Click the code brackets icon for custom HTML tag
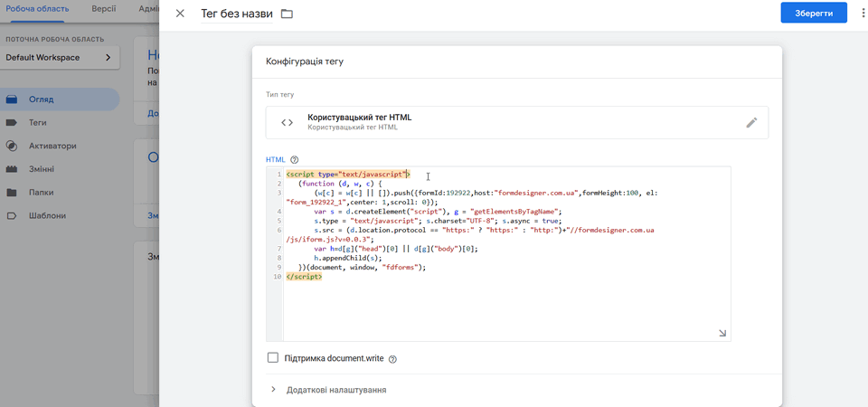The width and height of the screenshot is (868, 407). click(x=287, y=123)
